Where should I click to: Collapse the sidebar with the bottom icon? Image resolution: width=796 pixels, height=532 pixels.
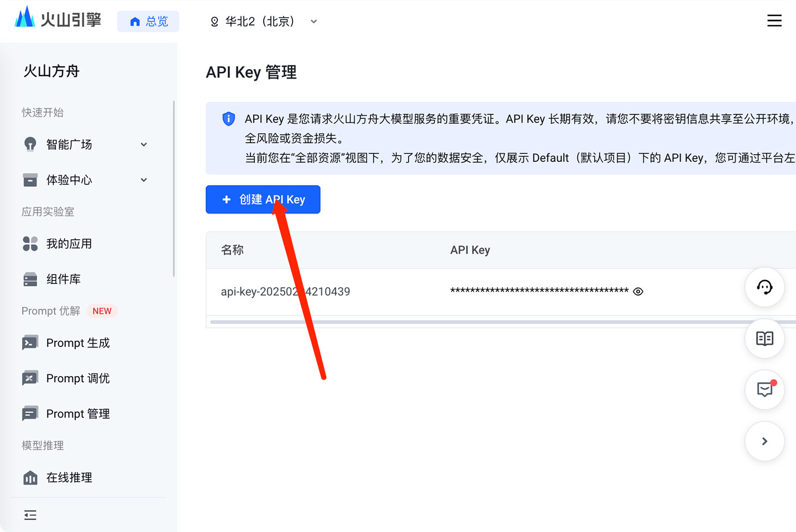[x=30, y=515]
